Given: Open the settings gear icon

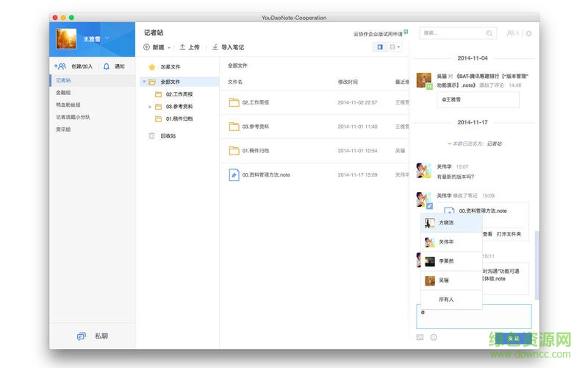Looking at the screenshot, I should (528, 33).
